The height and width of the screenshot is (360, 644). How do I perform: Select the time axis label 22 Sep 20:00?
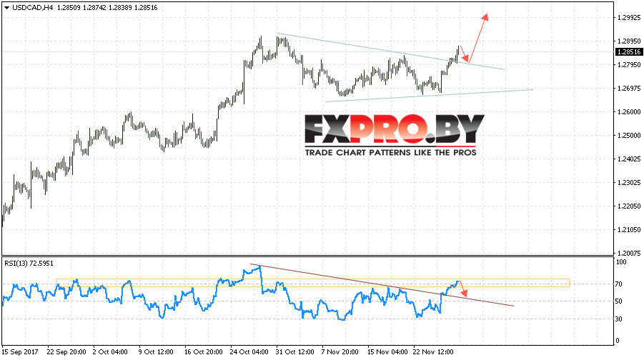66,352
